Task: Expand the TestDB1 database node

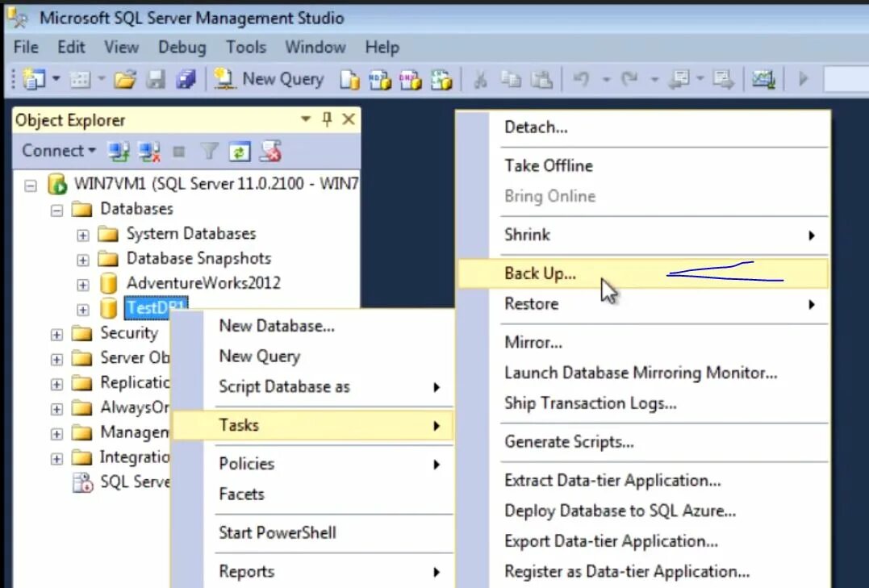Action: 82,309
